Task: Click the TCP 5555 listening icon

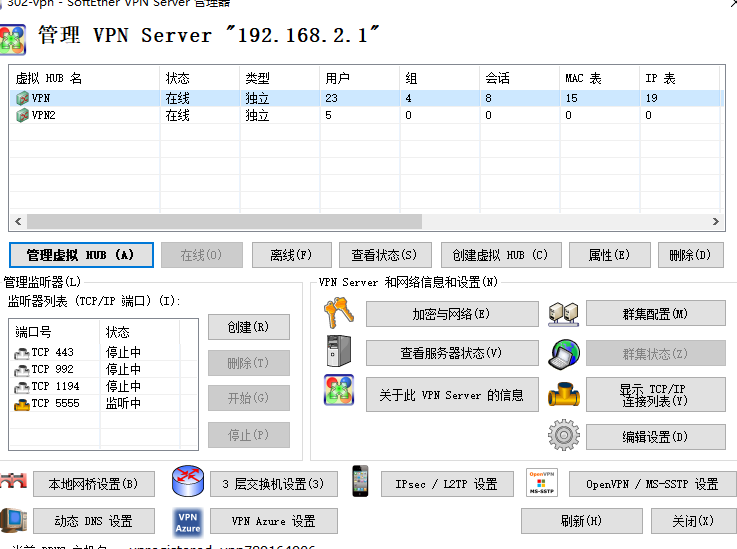Action: pyautogui.click(x=22, y=404)
